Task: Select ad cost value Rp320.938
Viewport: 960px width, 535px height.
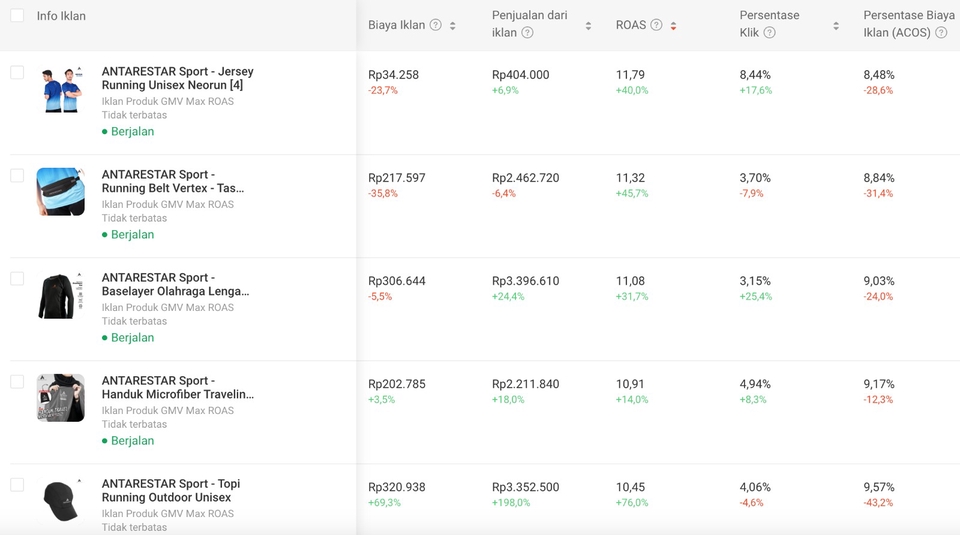Action: (397, 487)
